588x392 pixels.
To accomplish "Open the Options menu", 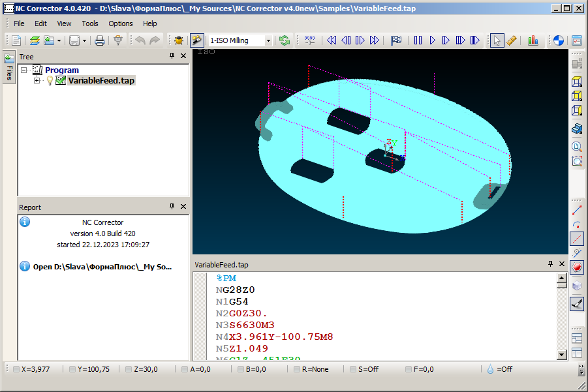I will [x=121, y=23].
